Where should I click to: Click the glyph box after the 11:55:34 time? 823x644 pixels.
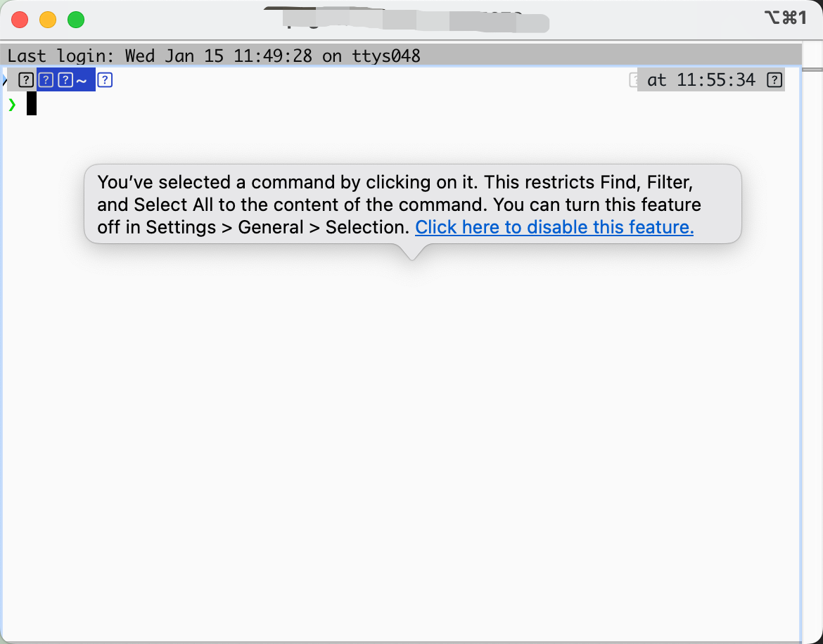click(774, 79)
